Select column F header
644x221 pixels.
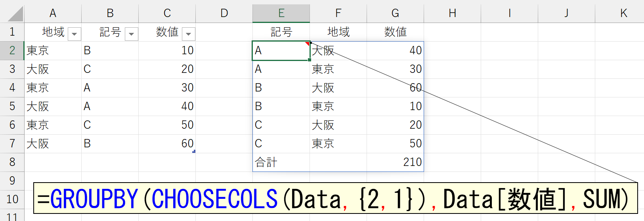pos(338,13)
